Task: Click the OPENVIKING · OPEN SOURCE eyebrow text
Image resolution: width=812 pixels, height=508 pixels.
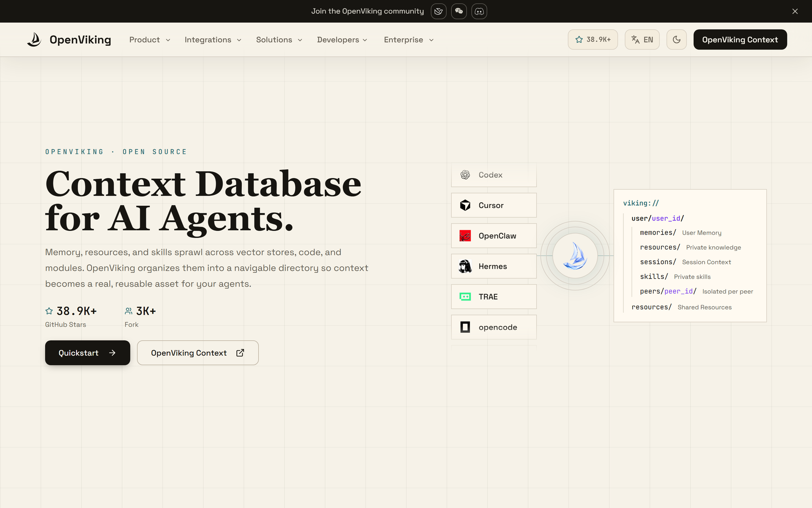Action: point(116,152)
